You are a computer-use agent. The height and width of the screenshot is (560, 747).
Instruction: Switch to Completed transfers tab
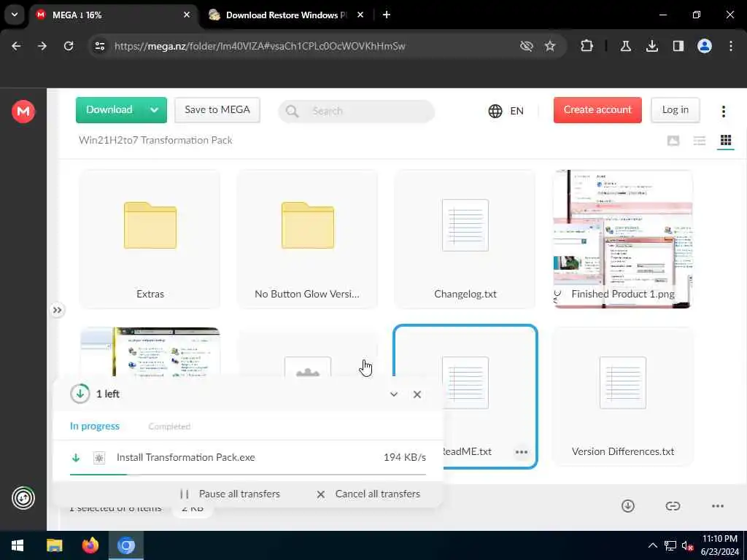coord(169,426)
